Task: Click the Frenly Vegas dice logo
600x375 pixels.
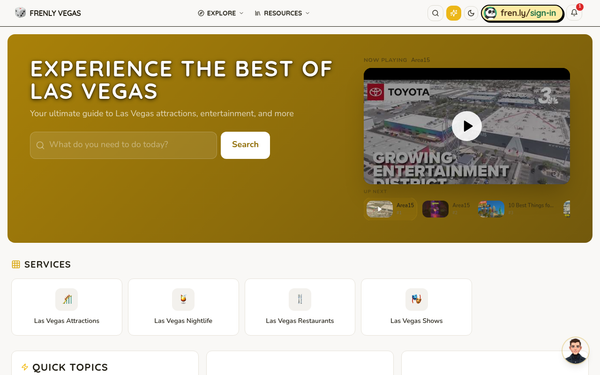Action: 20,13
